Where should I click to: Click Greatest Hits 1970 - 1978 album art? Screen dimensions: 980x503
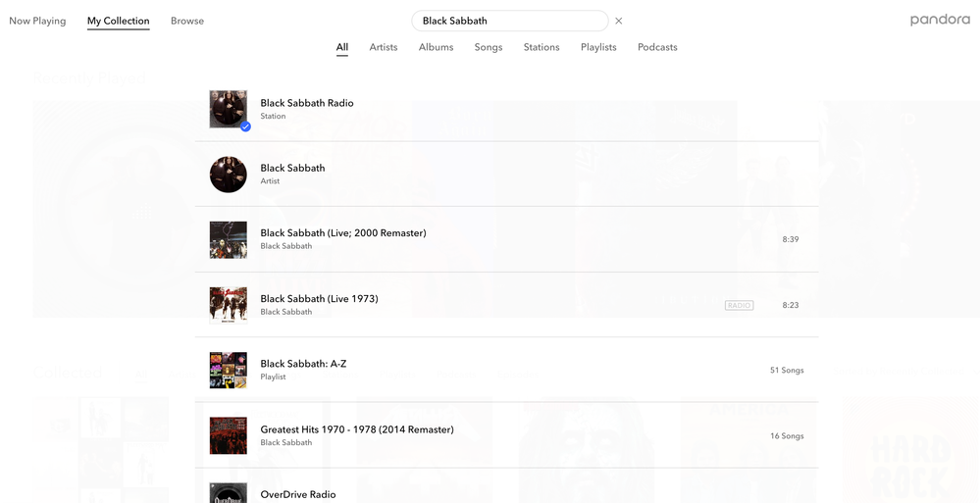pyautogui.click(x=228, y=435)
